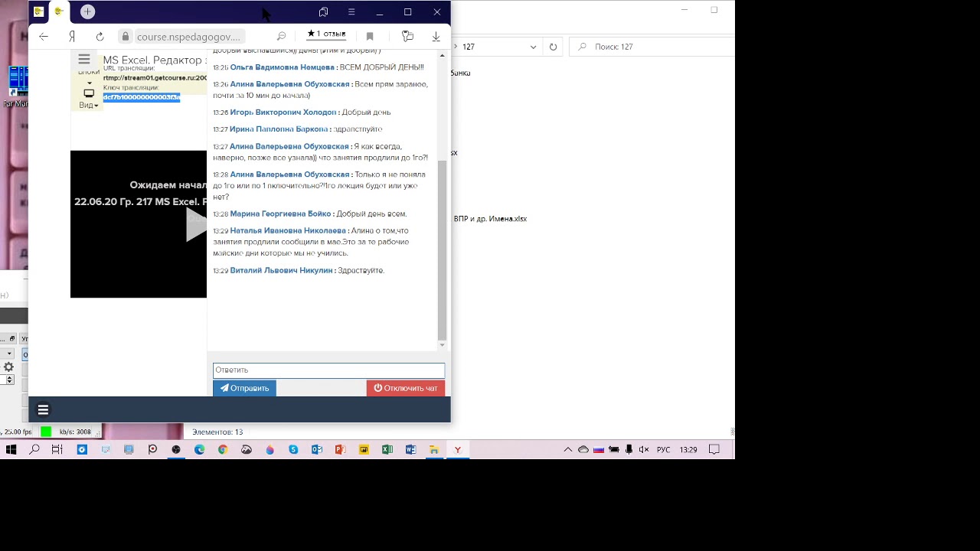Click the microphone tray icon

629,450
